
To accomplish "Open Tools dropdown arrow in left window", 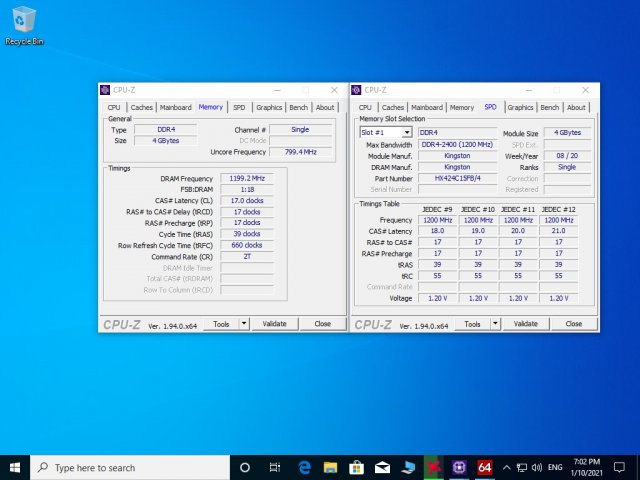I will coord(244,324).
